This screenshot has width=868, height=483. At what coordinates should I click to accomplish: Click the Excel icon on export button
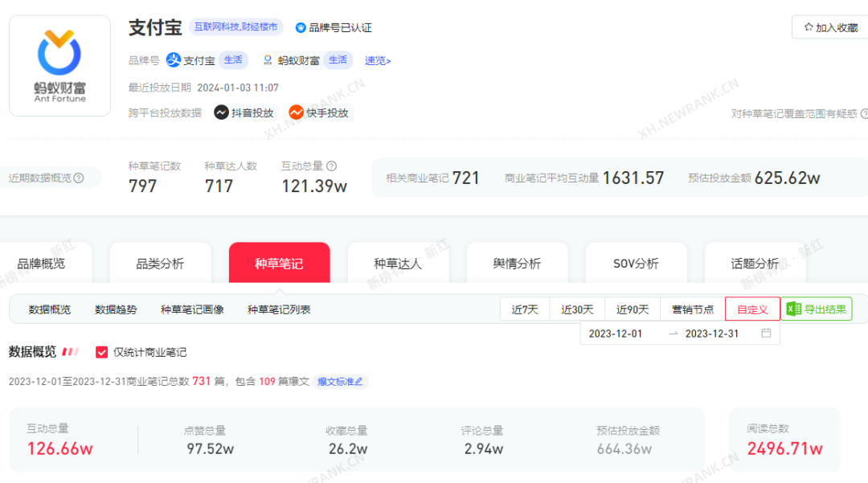(x=794, y=309)
